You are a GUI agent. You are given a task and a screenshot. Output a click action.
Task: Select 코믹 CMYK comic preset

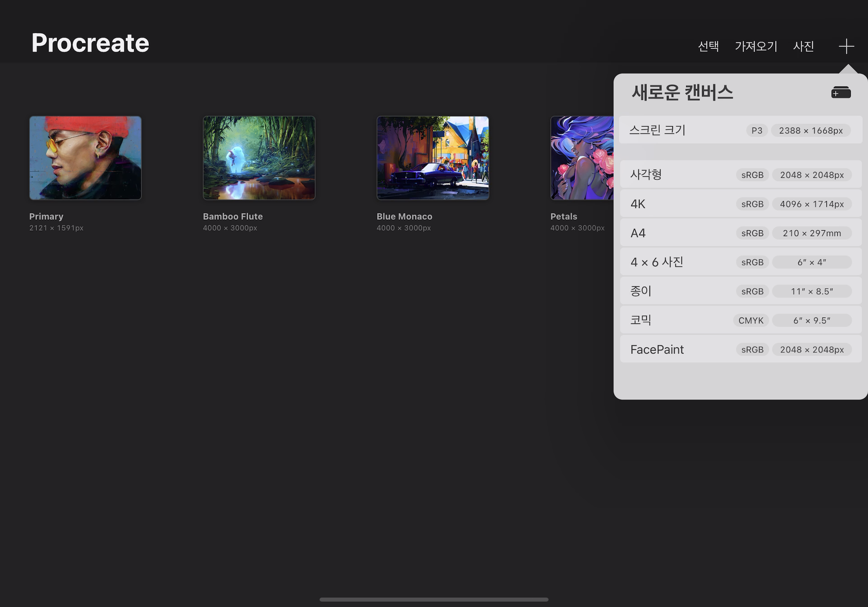(740, 320)
